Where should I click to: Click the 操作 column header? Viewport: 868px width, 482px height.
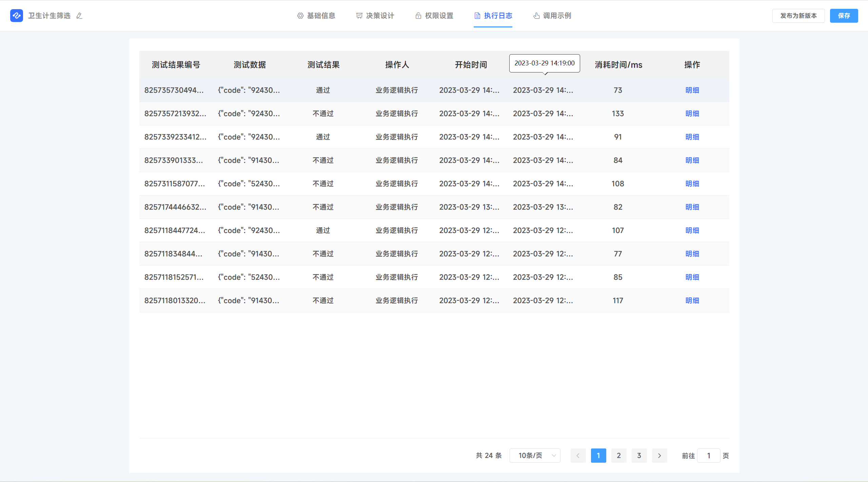[x=692, y=65]
